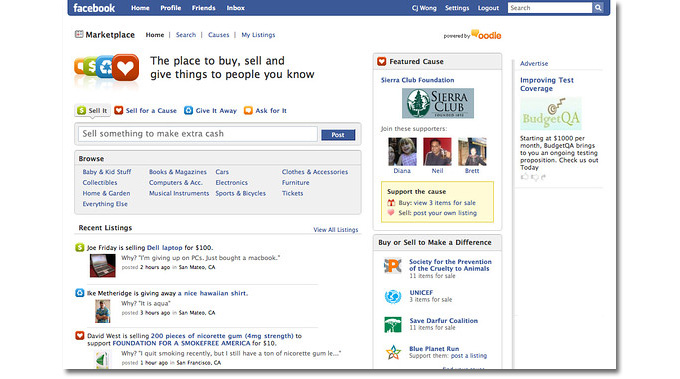The image size is (680, 379).
Task: Browse Musical Instruments category
Action: (x=179, y=193)
